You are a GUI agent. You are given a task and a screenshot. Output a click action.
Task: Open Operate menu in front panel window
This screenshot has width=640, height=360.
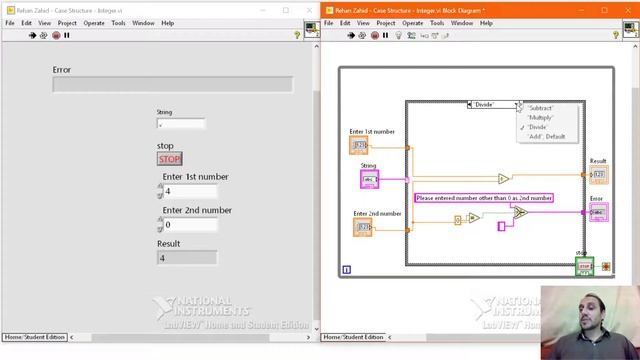pos(94,23)
